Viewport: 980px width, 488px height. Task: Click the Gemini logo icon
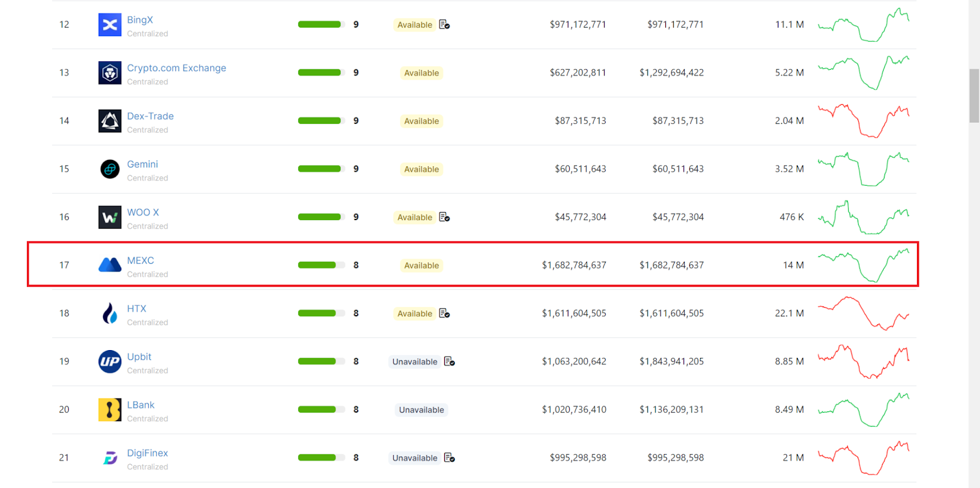[110, 169]
